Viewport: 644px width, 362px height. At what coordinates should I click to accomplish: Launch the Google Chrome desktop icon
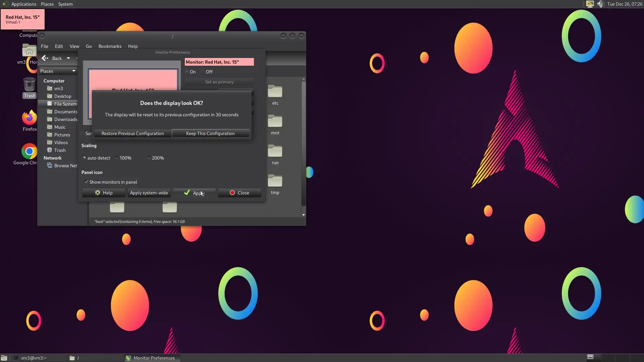click(29, 152)
